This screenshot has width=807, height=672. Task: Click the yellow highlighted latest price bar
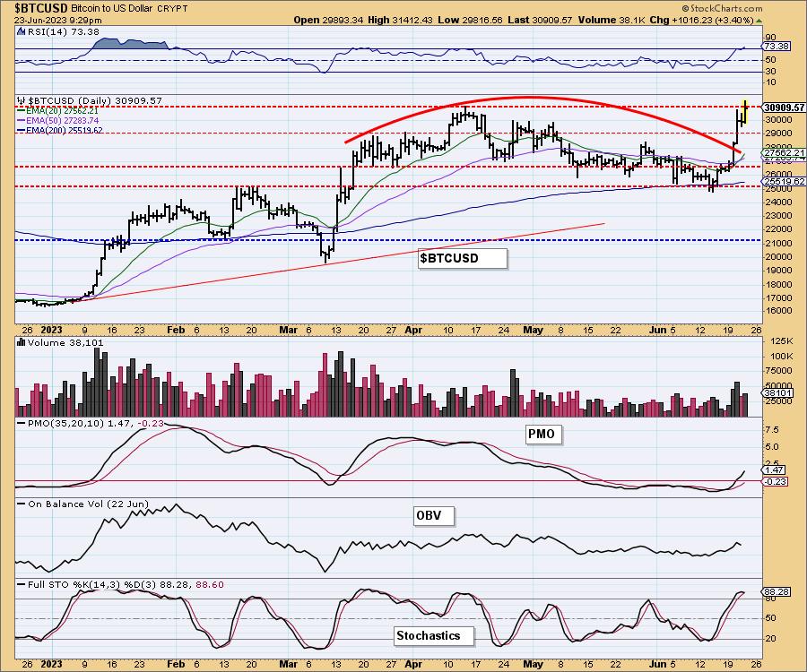(744, 111)
